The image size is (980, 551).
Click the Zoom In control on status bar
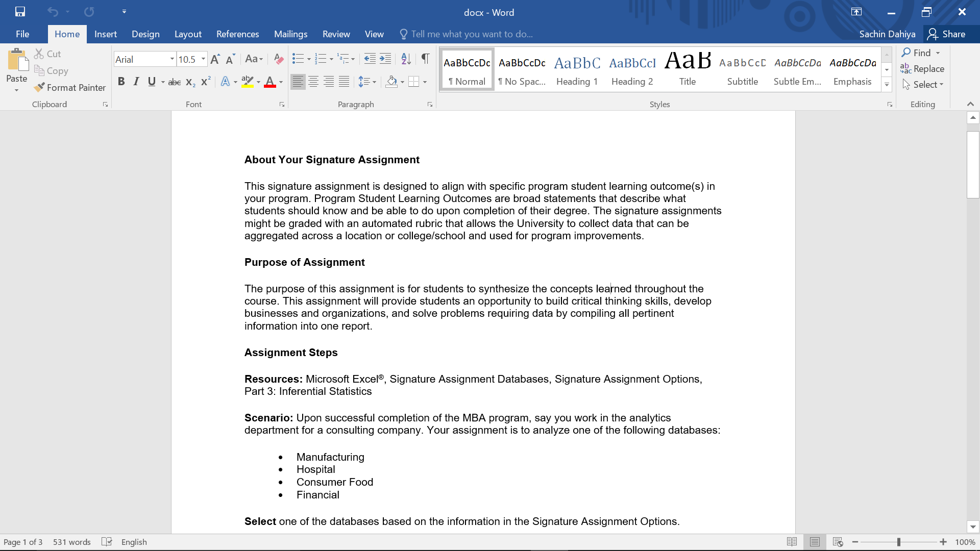click(943, 542)
